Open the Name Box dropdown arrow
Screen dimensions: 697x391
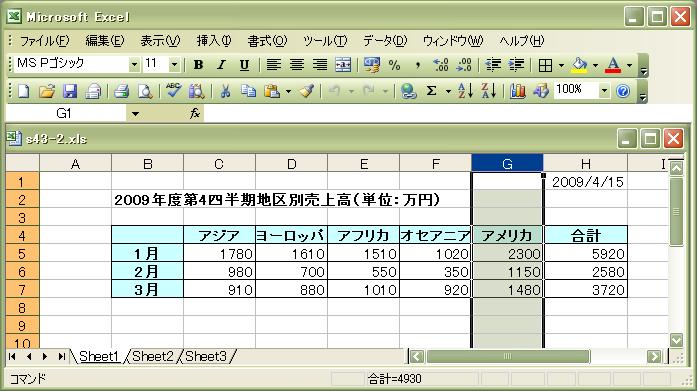135,114
